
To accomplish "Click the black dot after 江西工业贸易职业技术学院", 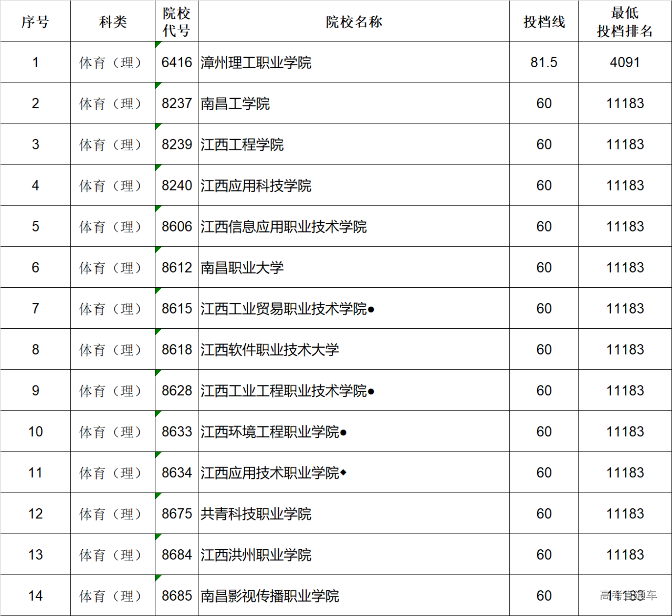I will click(371, 309).
